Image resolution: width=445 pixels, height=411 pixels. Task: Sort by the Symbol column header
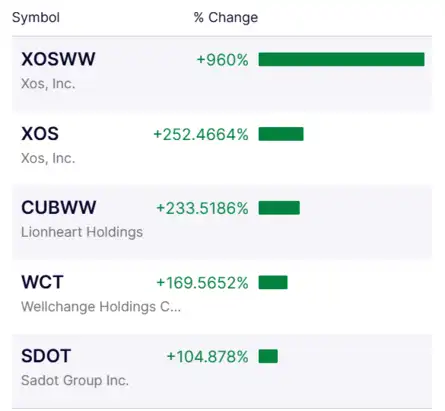[36, 17]
